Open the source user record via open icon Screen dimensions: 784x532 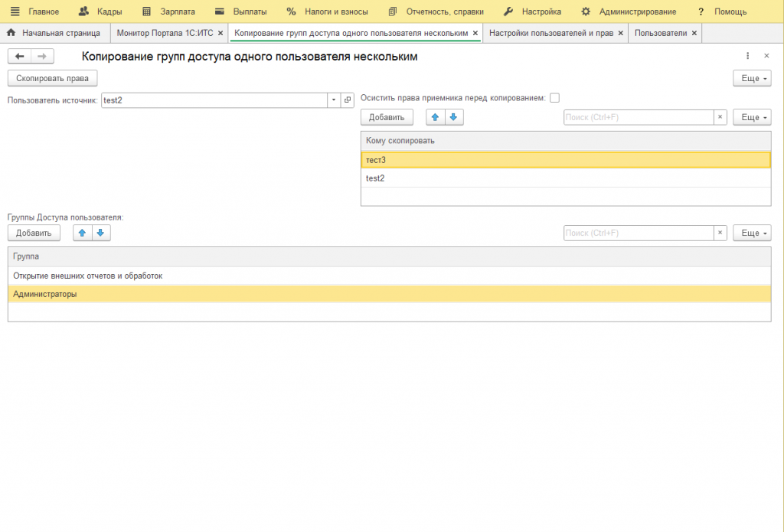(x=348, y=100)
